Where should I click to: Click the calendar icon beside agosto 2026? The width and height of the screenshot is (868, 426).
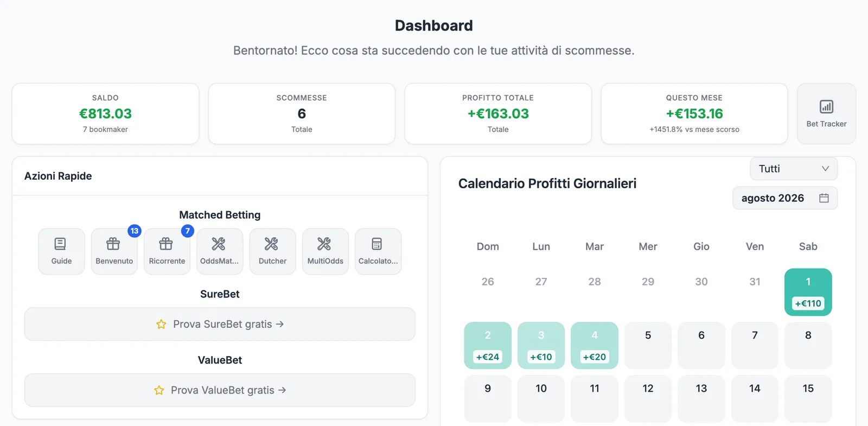tap(824, 198)
